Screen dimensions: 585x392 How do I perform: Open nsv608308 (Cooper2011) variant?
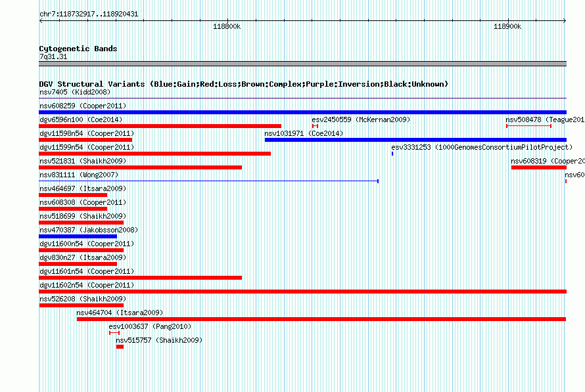coord(83,202)
